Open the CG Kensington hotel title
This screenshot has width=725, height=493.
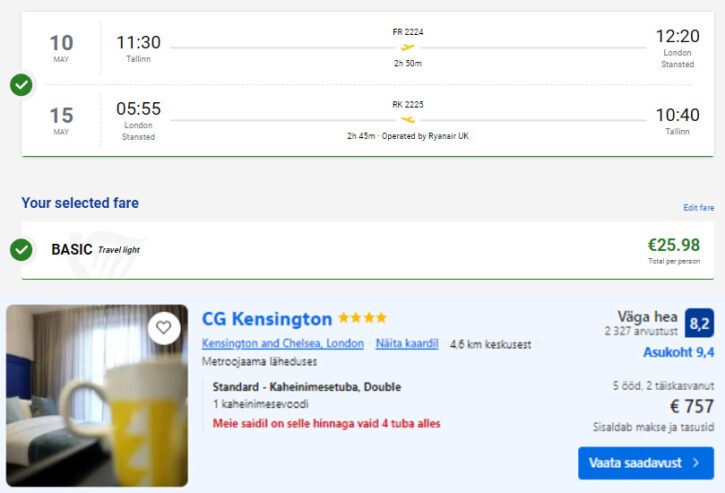(x=267, y=319)
